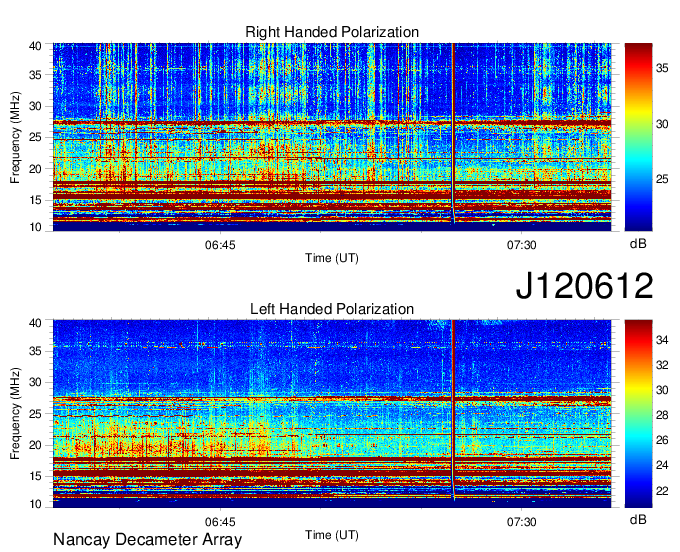The image size is (680, 552).
Task: Click the 07:30 time tick under Right Handed plot
Action: tap(522, 245)
